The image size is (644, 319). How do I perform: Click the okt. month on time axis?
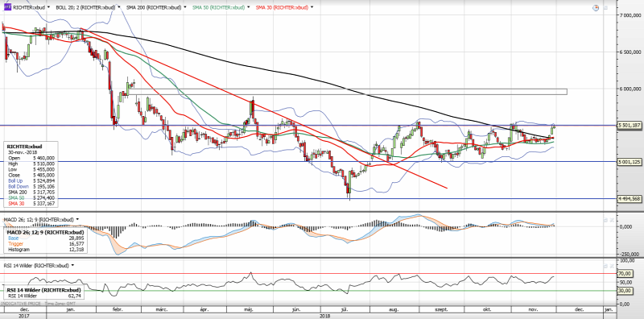tap(488, 309)
